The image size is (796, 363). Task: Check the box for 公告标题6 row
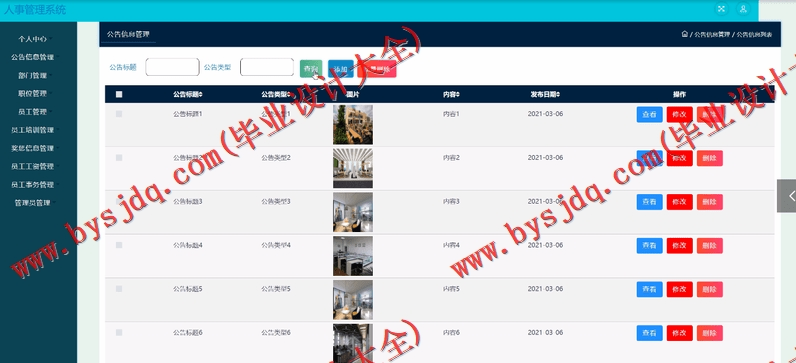click(119, 333)
